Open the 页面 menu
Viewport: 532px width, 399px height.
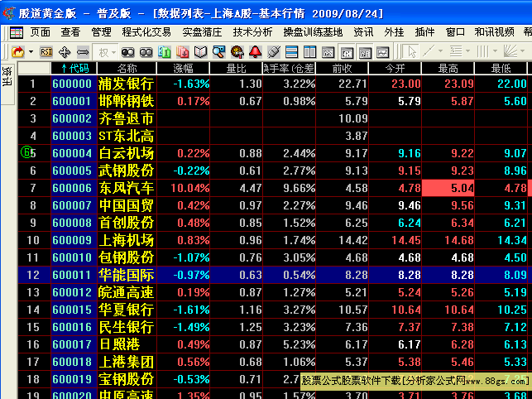41,32
